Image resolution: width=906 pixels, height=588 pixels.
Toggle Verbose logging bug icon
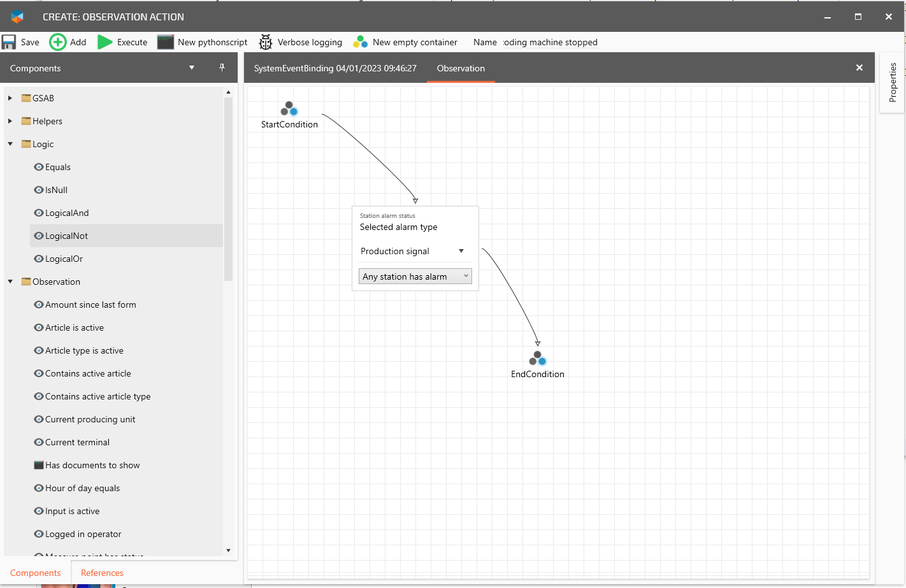pyautogui.click(x=266, y=42)
